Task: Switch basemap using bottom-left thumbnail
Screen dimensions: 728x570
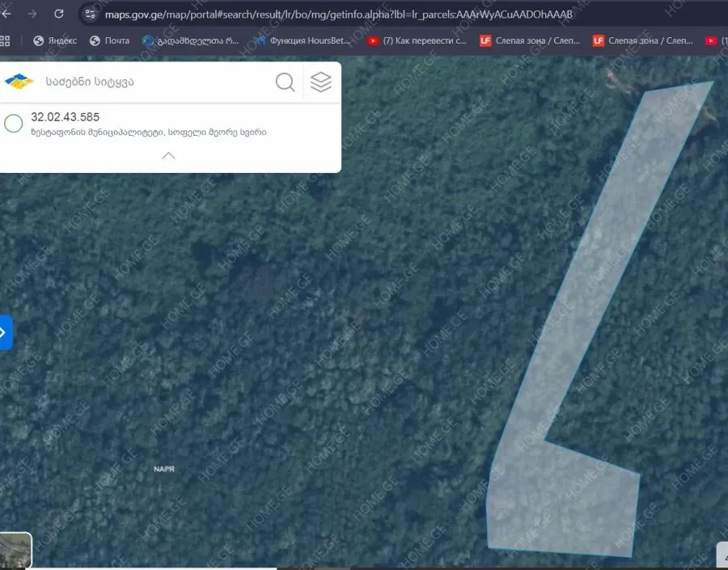Action: pyautogui.click(x=15, y=551)
